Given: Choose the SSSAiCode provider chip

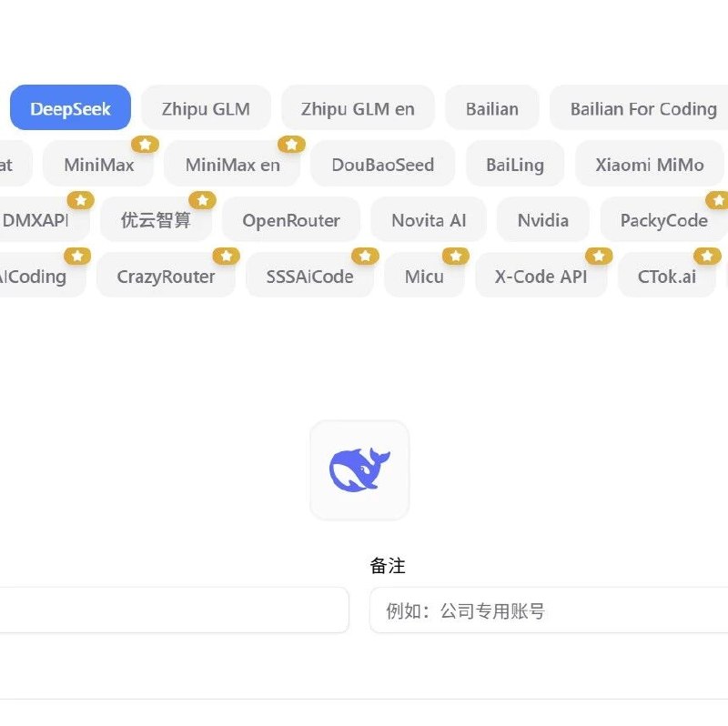Looking at the screenshot, I should point(309,276).
